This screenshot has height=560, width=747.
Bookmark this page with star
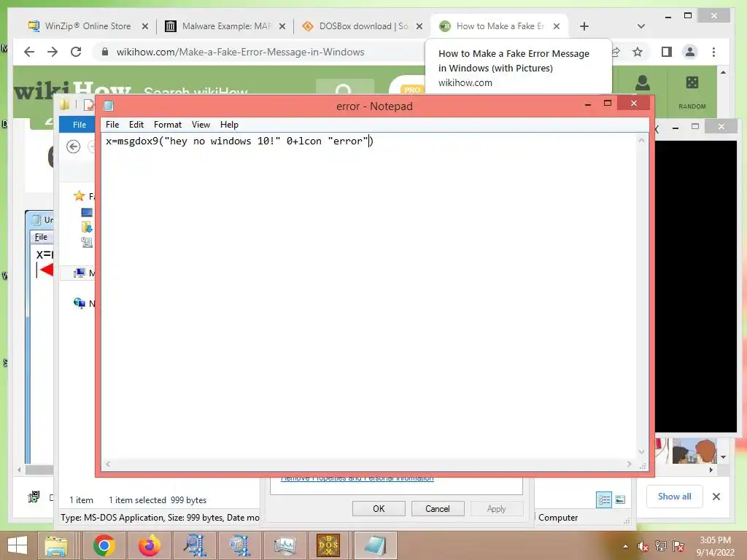pos(638,52)
